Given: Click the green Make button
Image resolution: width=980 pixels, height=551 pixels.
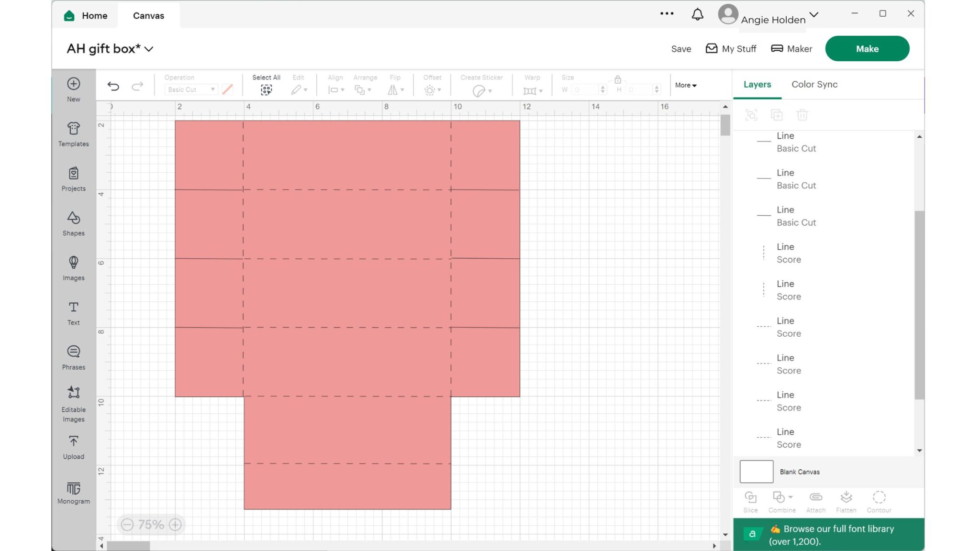Looking at the screenshot, I should [x=867, y=49].
